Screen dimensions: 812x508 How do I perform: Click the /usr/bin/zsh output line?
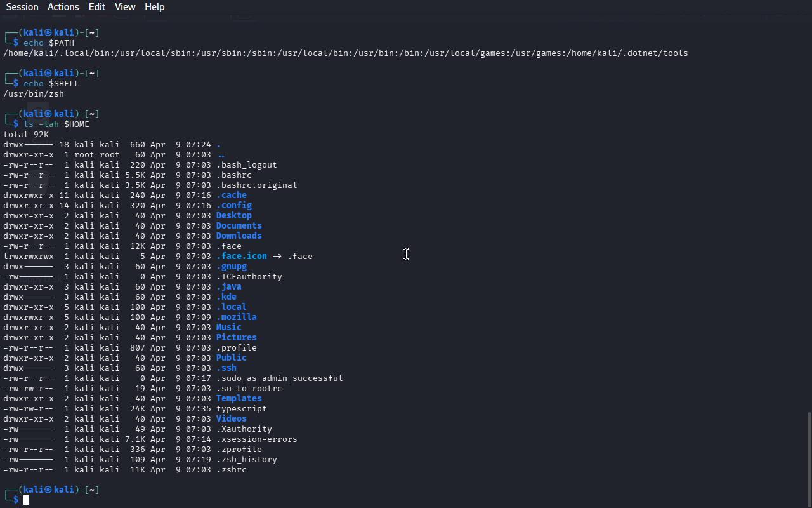[34, 93]
